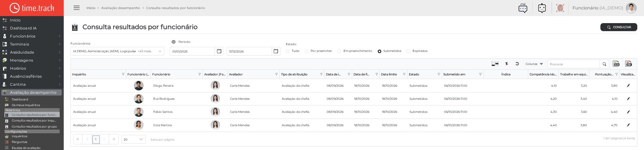Open the chat icon in header
644x150 pixels.
point(523,8)
